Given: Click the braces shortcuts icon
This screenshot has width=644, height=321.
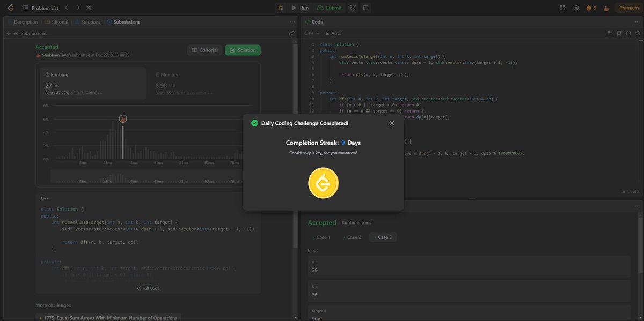Looking at the screenshot, I should click(628, 33).
